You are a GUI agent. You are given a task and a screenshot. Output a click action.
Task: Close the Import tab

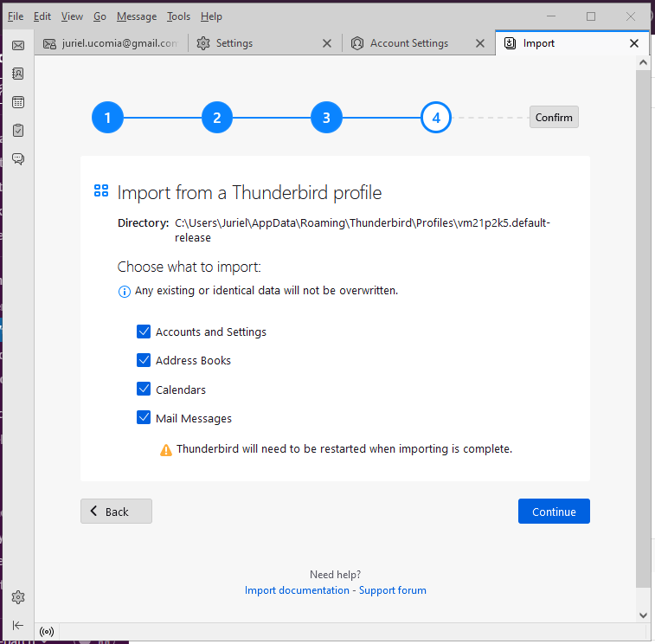pyautogui.click(x=633, y=43)
